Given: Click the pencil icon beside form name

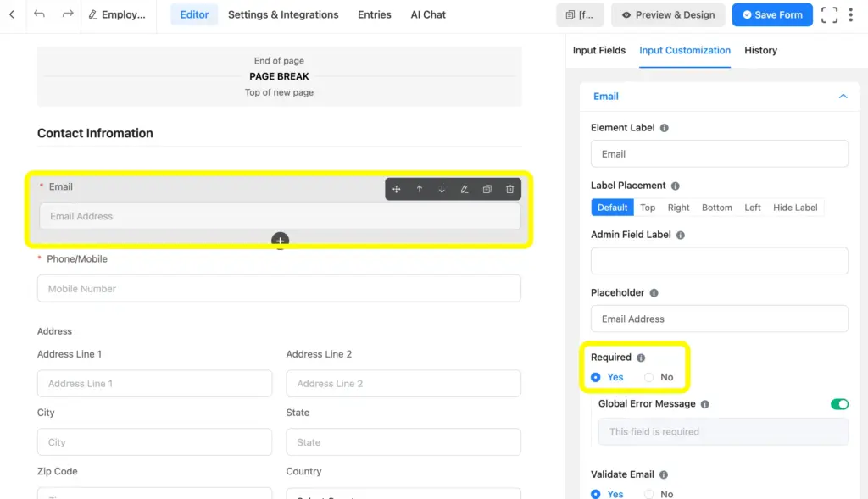Looking at the screenshot, I should 93,14.
